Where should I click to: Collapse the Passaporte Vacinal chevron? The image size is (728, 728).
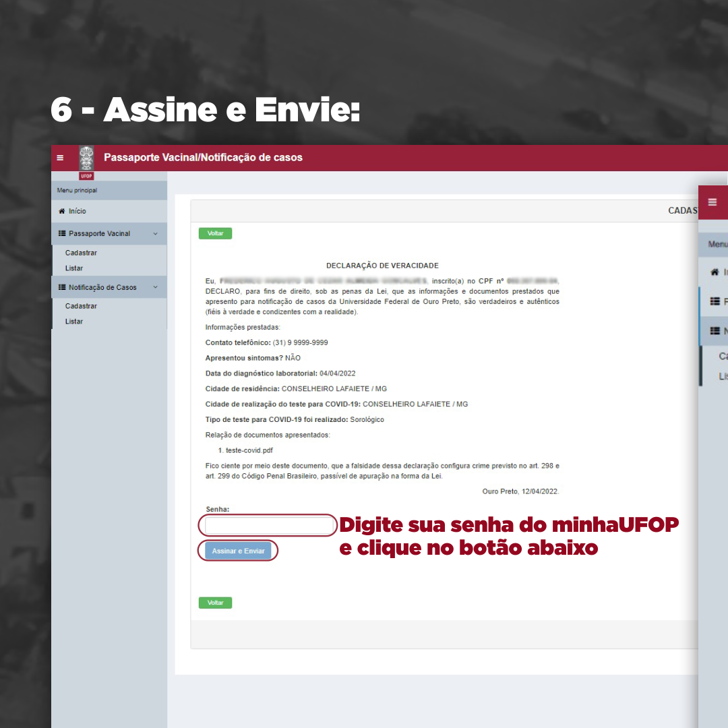coord(156,233)
